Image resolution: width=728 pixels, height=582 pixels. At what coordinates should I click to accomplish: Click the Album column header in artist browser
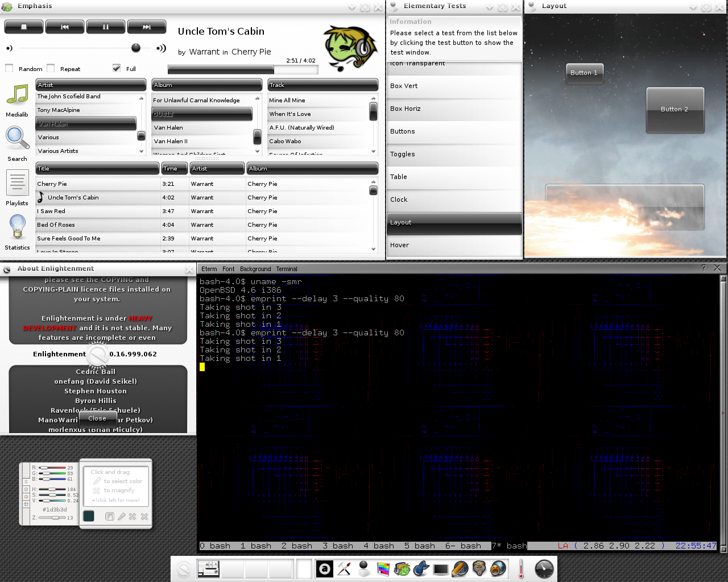pyautogui.click(x=207, y=85)
